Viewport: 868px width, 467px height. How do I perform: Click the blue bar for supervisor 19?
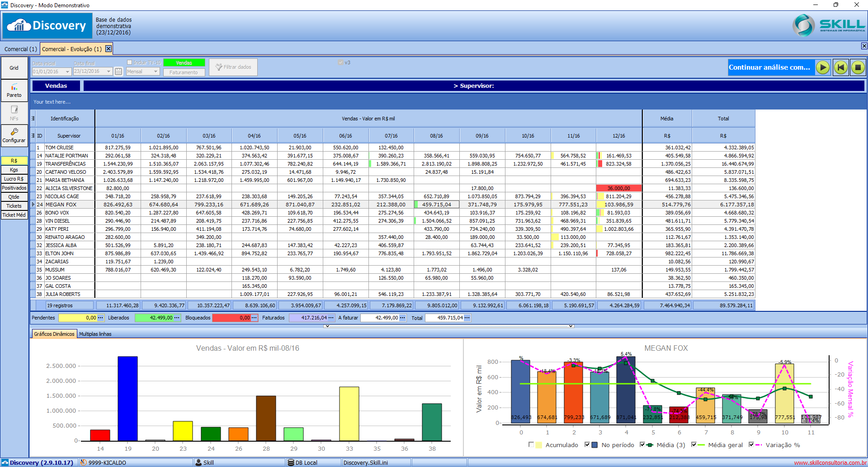(127, 399)
